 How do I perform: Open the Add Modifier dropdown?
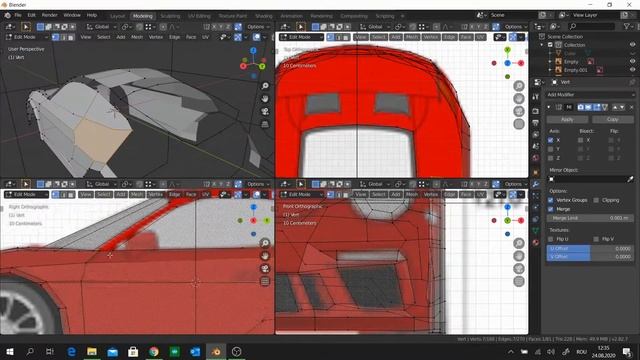coord(590,95)
